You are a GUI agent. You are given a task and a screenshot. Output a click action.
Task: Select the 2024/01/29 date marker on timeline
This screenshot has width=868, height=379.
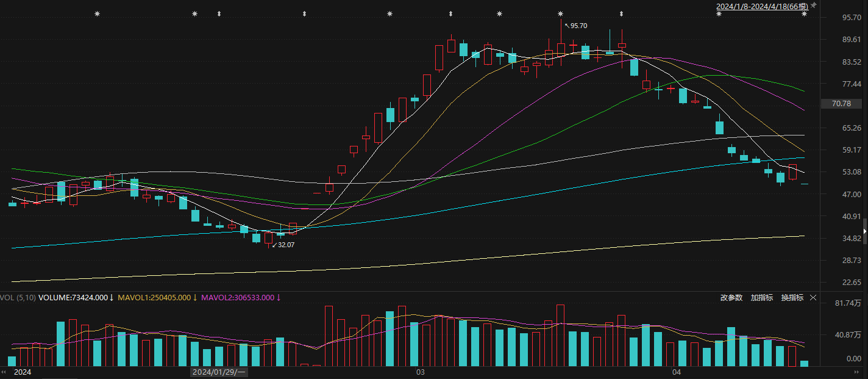[219, 372]
